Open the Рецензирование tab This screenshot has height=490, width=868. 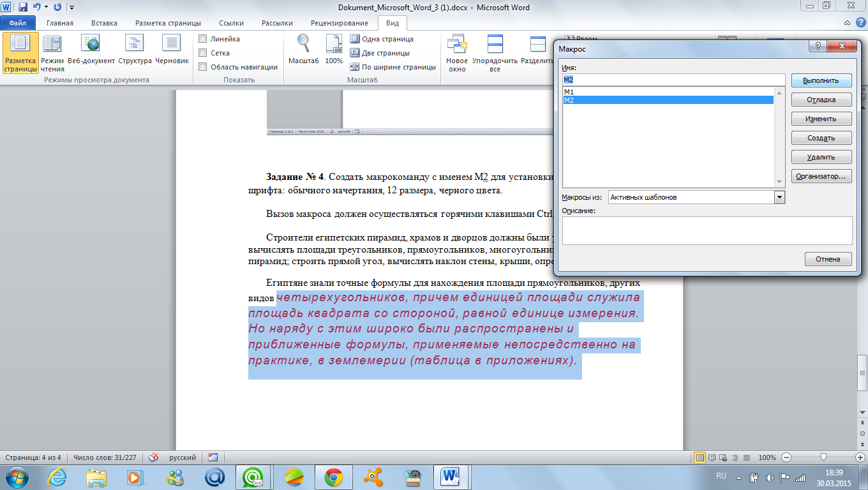pyautogui.click(x=339, y=22)
